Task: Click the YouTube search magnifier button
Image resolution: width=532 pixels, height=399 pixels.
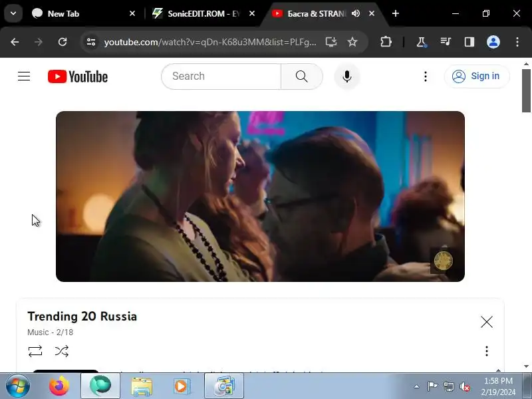Action: click(302, 76)
